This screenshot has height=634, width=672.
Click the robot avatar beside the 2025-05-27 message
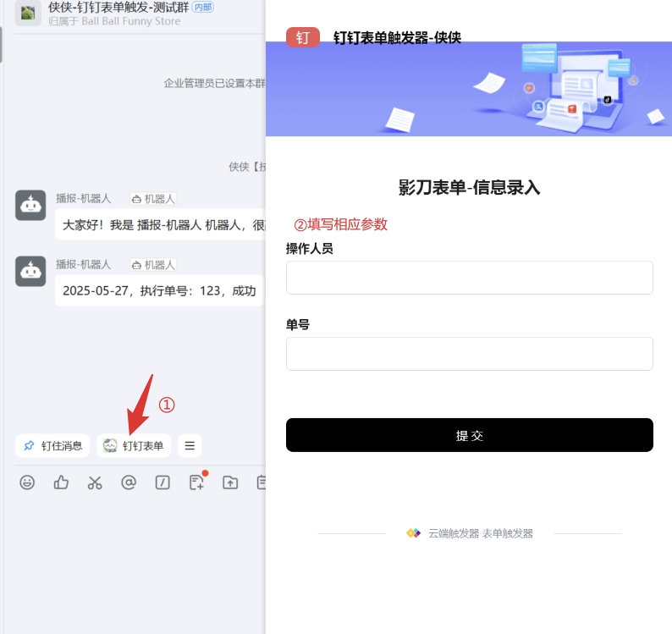click(x=30, y=272)
